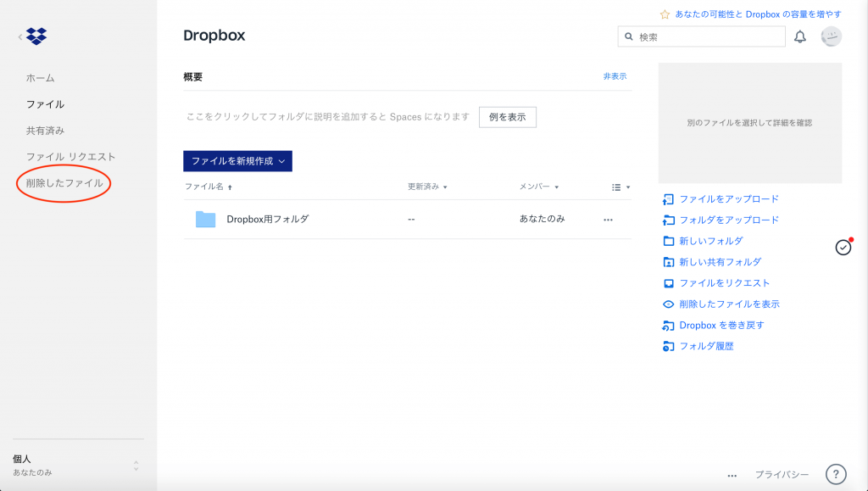868x491 pixels.
Task: Click the folder description placeholder text
Action: 328,117
